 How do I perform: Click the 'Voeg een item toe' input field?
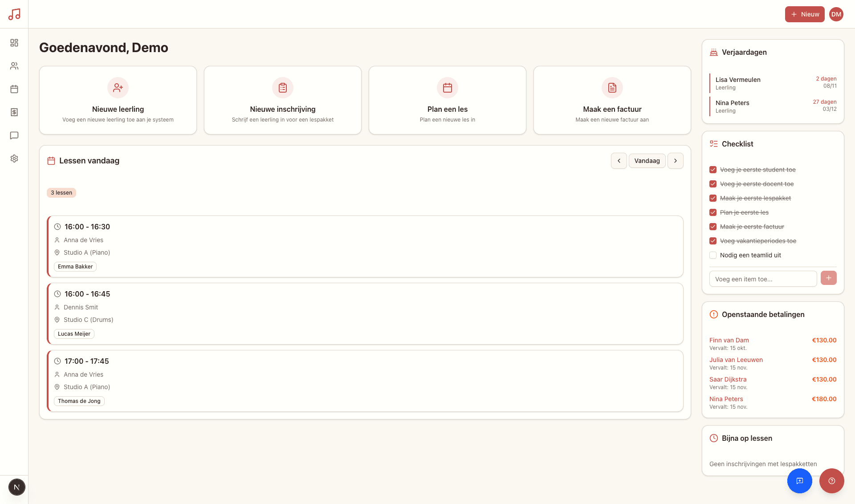pyautogui.click(x=763, y=279)
